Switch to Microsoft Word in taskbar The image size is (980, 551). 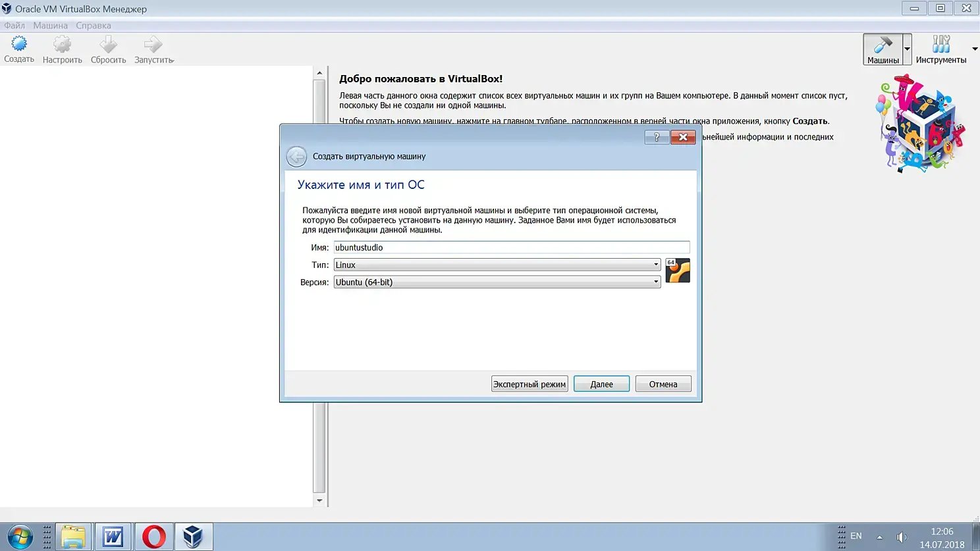click(x=113, y=537)
